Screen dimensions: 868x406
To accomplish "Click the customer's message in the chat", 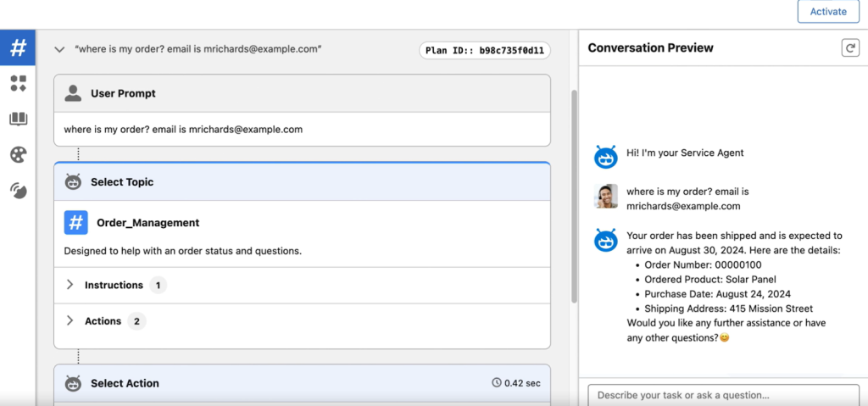I will 687,199.
